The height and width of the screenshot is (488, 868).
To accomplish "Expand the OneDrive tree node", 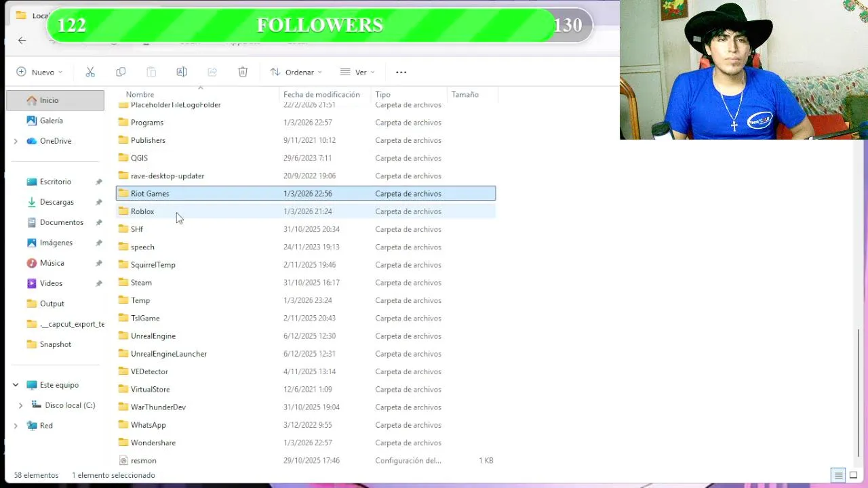I will coord(16,141).
